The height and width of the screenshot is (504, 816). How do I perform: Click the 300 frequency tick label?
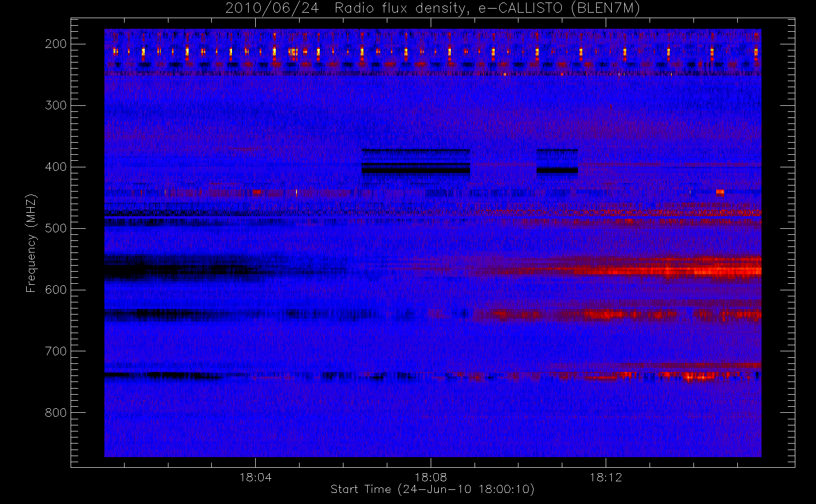(56, 105)
